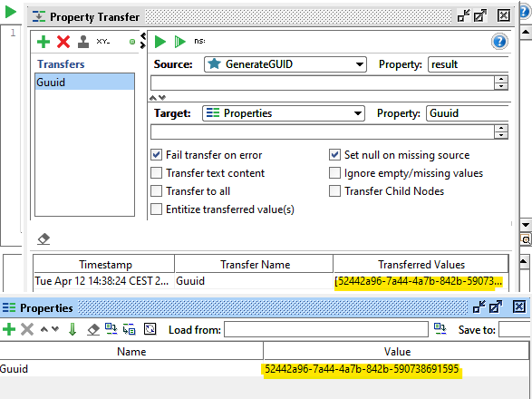Maximize the Properties panel icon
The width and height of the screenshot is (532, 399).
pos(496,307)
